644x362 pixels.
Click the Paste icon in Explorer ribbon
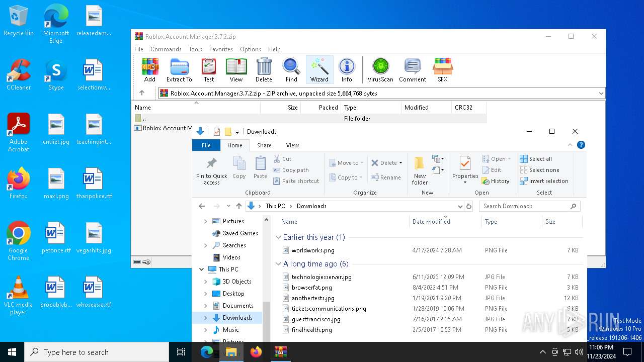pos(260,168)
